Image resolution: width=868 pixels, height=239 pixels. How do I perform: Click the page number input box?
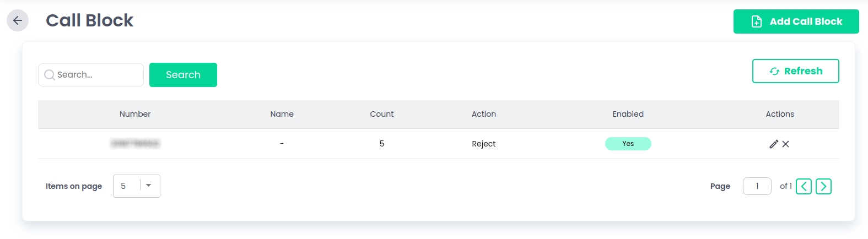pos(757,186)
